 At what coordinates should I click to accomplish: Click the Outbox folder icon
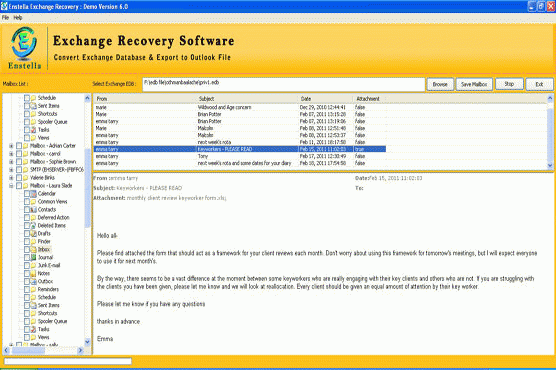[33, 281]
